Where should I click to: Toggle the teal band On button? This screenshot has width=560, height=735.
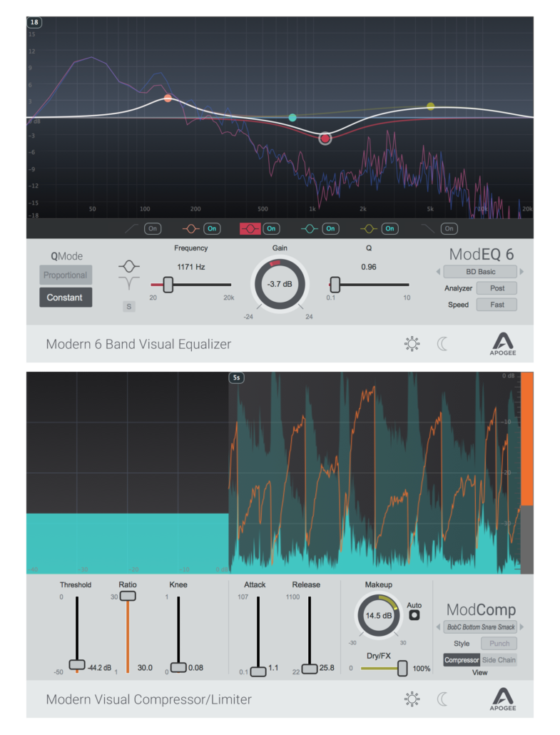point(330,229)
